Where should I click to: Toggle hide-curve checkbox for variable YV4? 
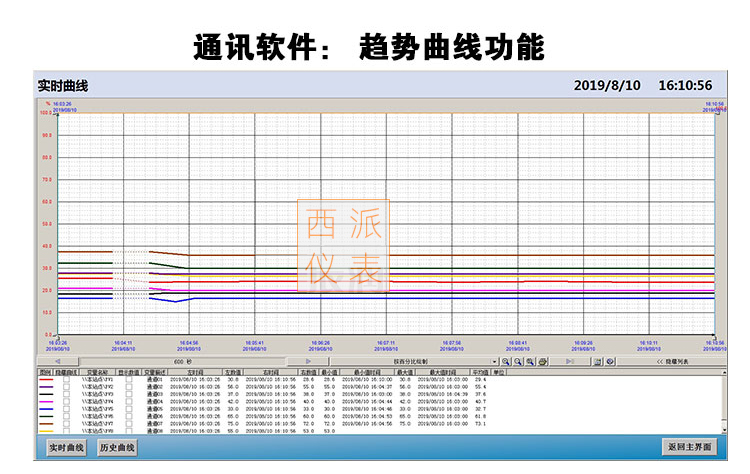[66, 401]
